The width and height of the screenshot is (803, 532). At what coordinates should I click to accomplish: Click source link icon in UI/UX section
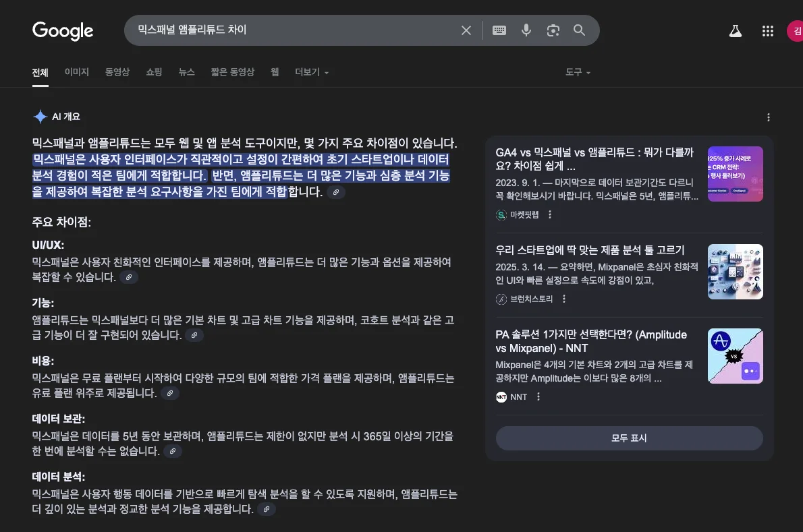pyautogui.click(x=129, y=277)
